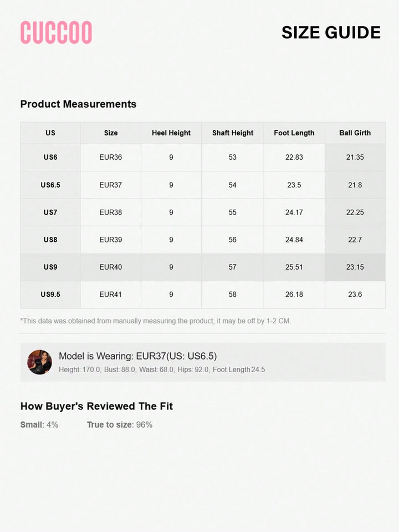Click the 26.18 foot length value

point(294,295)
